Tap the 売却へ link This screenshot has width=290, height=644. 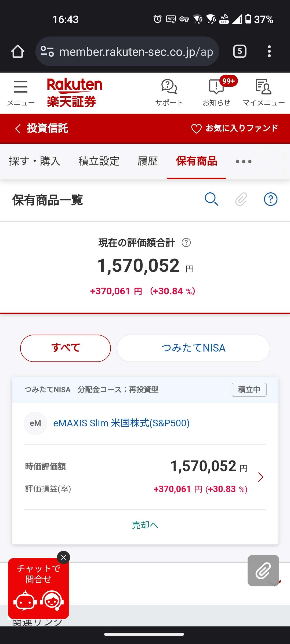[145, 525]
